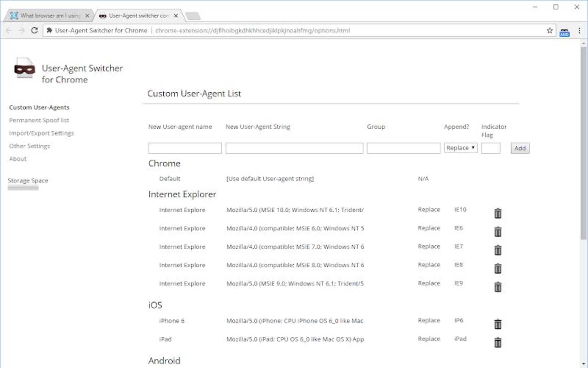The height and width of the screenshot is (368, 588).
Task: Open the About page link
Action: point(18,159)
